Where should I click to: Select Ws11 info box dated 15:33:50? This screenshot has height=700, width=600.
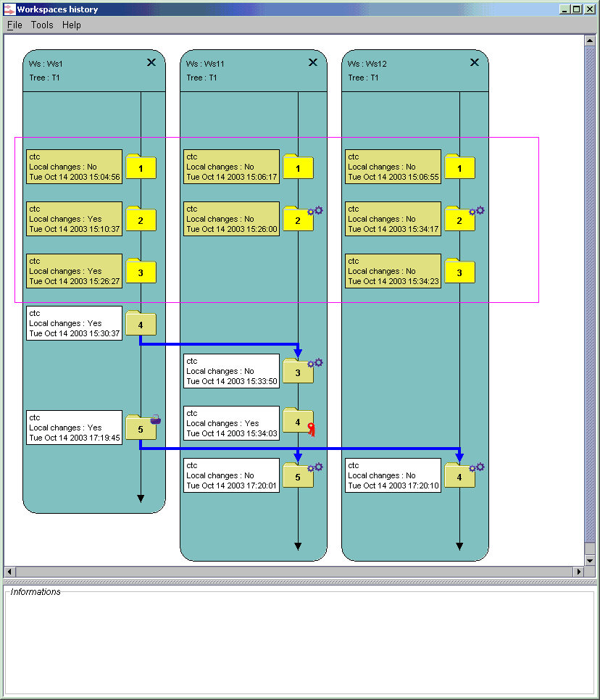[231, 371]
